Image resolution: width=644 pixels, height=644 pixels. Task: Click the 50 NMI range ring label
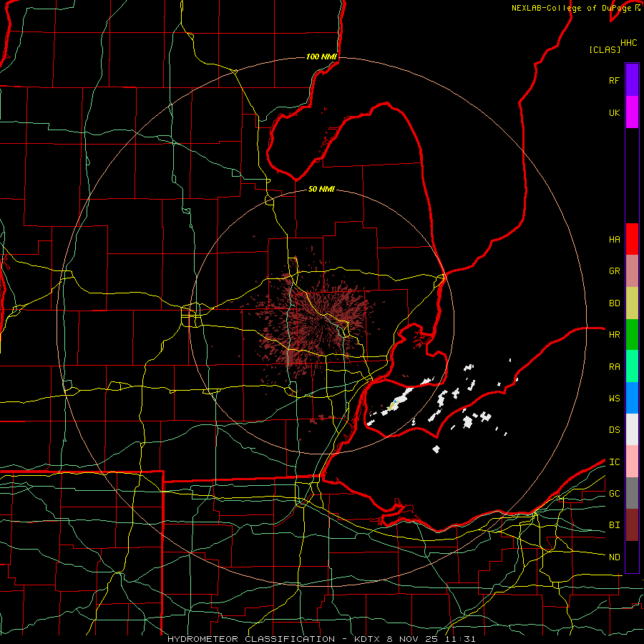pos(321,189)
